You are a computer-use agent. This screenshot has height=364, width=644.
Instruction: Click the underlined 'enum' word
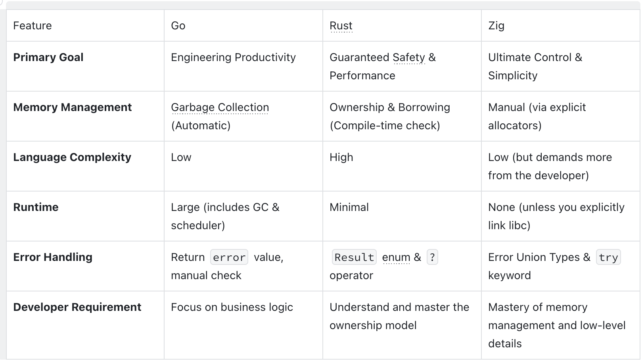pos(396,257)
